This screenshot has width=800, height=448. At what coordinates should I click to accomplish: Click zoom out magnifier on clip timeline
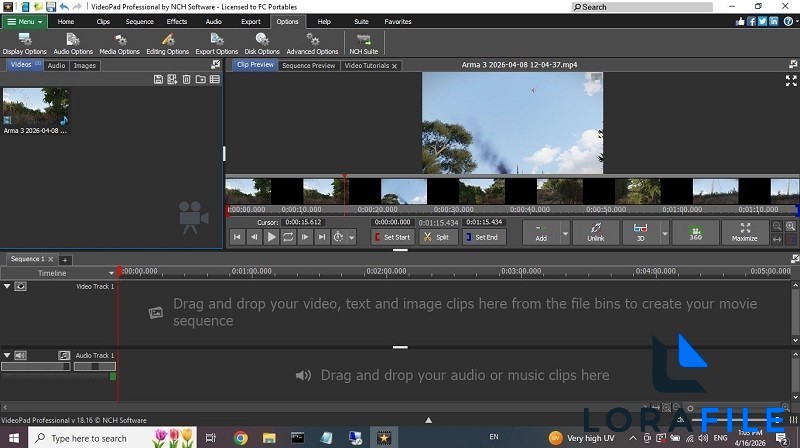777,226
